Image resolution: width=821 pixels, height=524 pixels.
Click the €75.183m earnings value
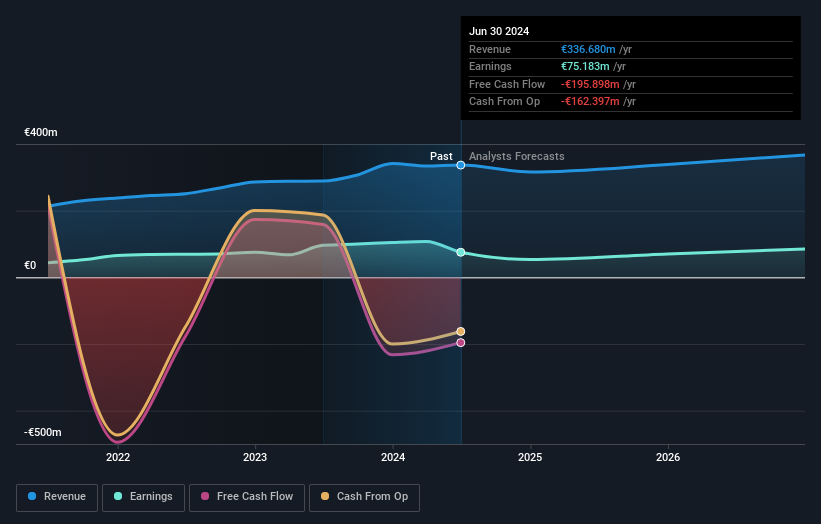point(585,66)
